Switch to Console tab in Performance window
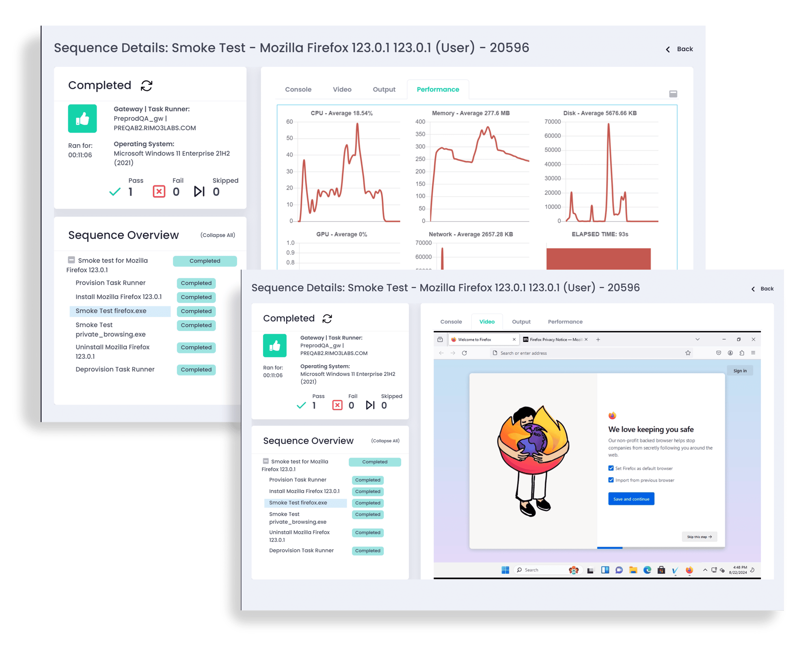Screen dimensions: 812x646 pos(298,89)
